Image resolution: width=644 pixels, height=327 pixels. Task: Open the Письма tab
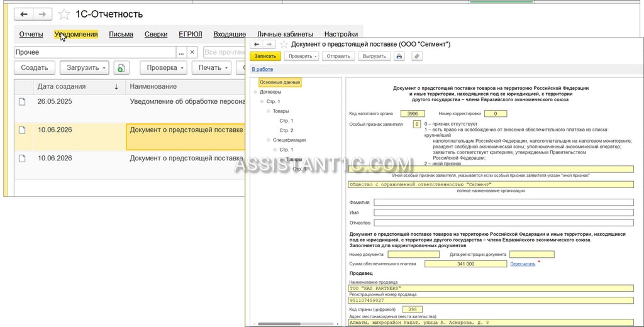tap(121, 35)
